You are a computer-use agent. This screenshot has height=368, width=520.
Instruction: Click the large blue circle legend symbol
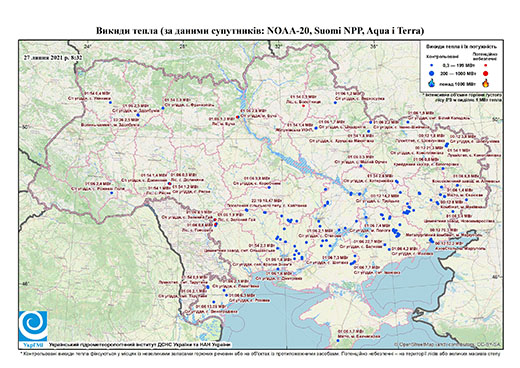tap(432, 73)
